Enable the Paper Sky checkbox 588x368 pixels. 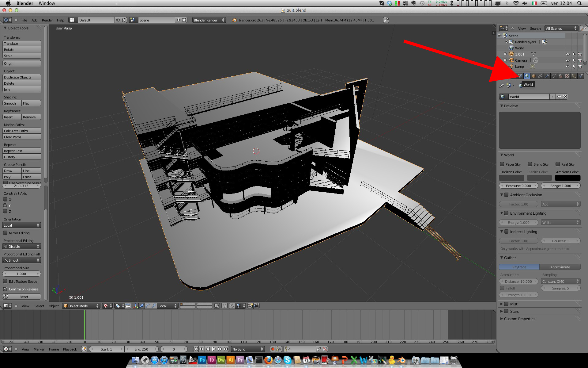pos(502,164)
